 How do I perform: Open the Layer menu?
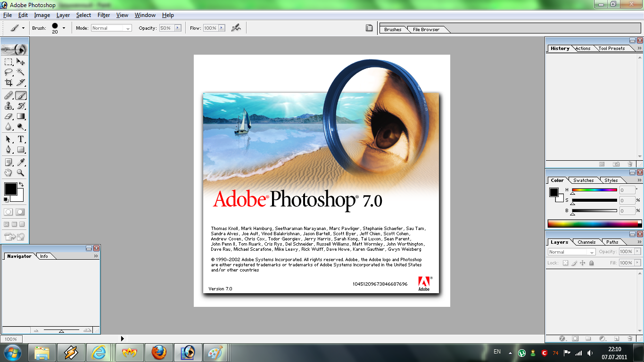63,15
